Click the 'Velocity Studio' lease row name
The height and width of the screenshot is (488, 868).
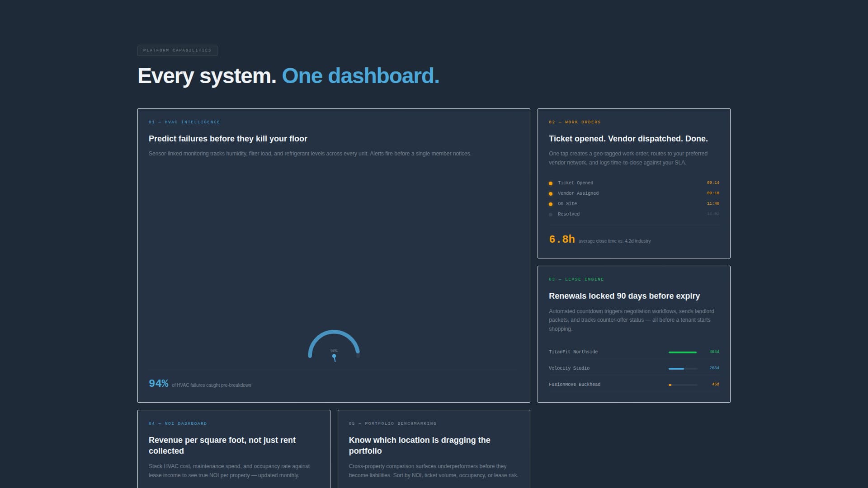(x=569, y=368)
